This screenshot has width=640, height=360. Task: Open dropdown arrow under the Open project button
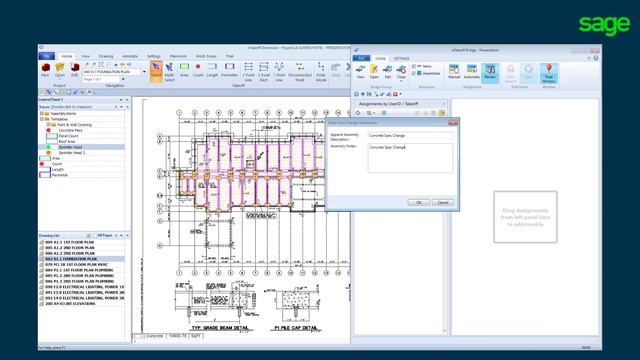tap(60, 80)
